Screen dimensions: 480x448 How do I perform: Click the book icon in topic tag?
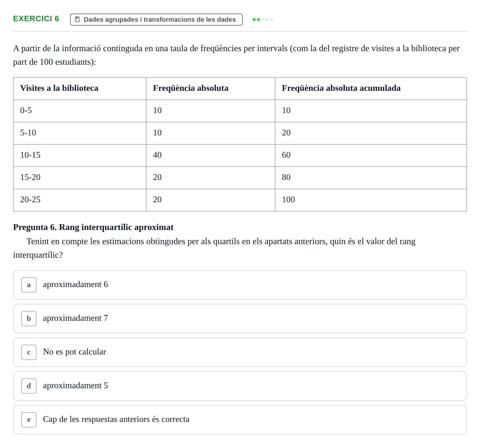coord(77,19)
